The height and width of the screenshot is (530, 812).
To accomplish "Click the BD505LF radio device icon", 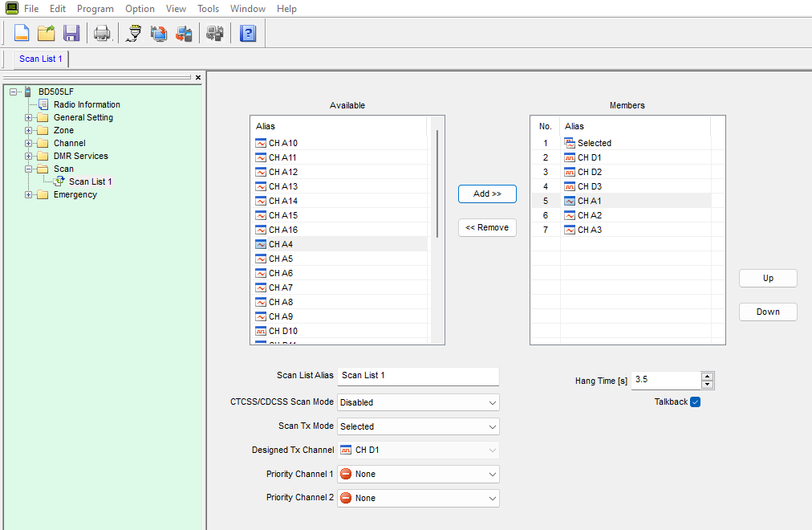I will [28, 92].
